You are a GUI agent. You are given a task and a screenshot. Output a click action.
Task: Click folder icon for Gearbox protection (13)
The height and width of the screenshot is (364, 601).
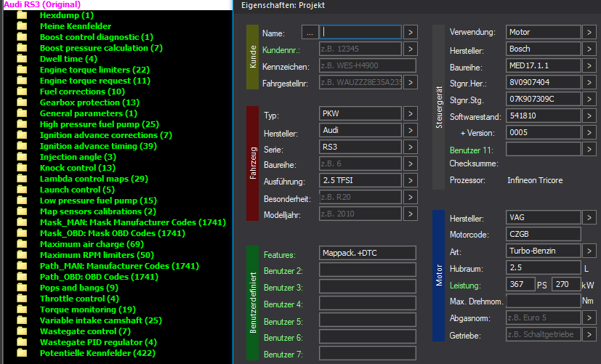[23, 102]
